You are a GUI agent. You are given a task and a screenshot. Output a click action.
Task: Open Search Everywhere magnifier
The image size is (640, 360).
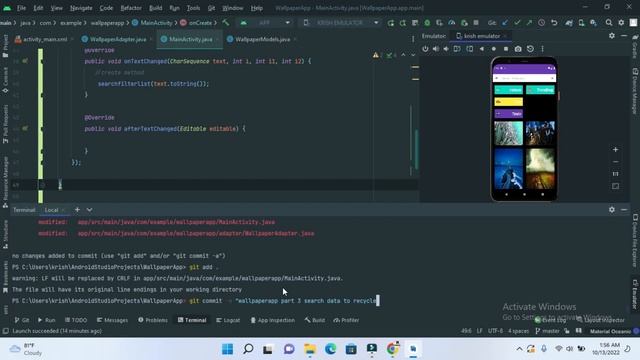pyautogui.click(x=609, y=22)
